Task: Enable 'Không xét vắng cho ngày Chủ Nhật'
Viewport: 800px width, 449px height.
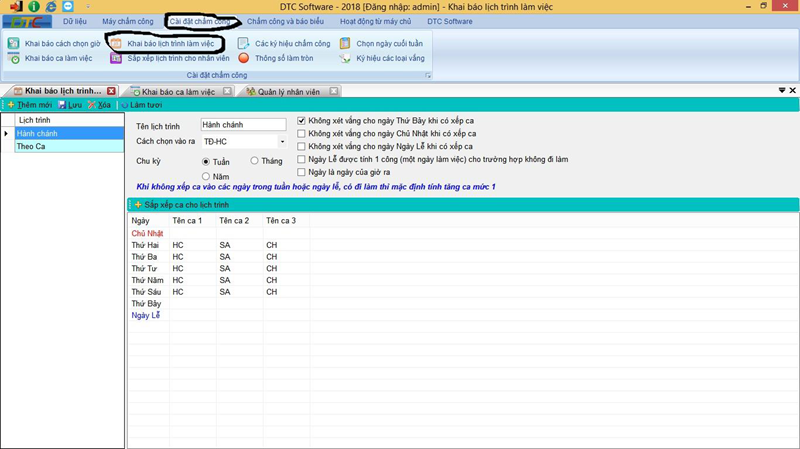Action: point(302,134)
